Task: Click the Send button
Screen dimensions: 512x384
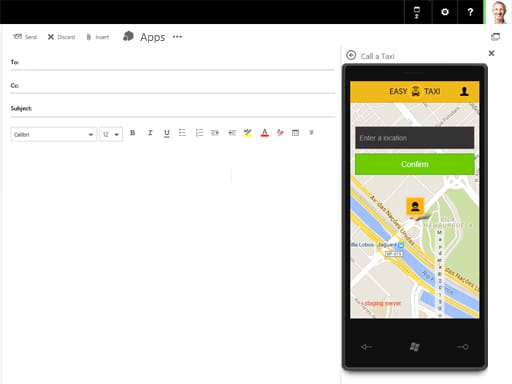Action: pos(25,37)
